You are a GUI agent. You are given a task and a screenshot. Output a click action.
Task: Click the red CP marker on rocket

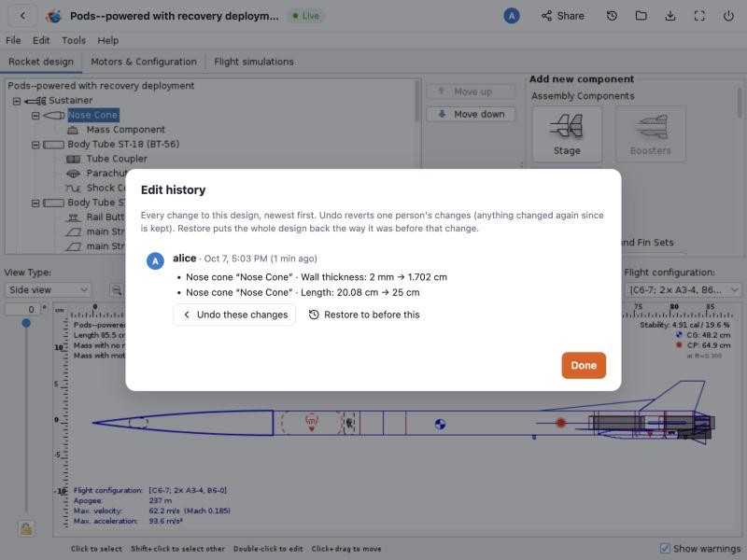[x=561, y=423]
